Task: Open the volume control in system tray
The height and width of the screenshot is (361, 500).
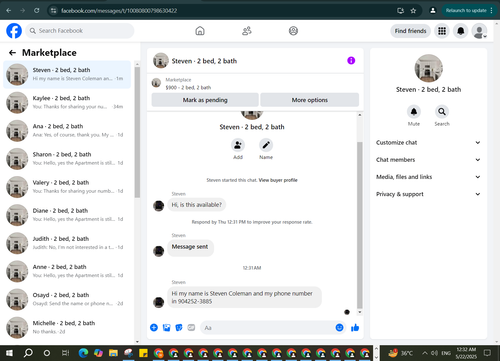Action: 434,353
